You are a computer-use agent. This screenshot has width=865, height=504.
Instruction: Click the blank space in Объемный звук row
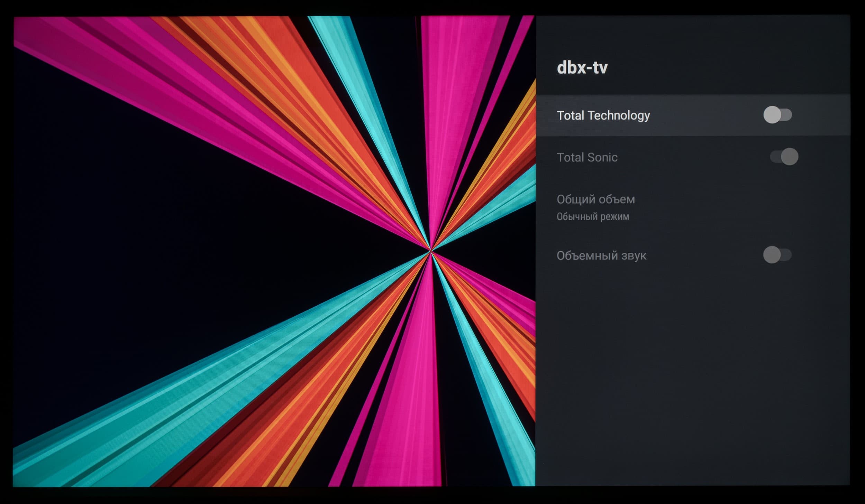point(702,256)
